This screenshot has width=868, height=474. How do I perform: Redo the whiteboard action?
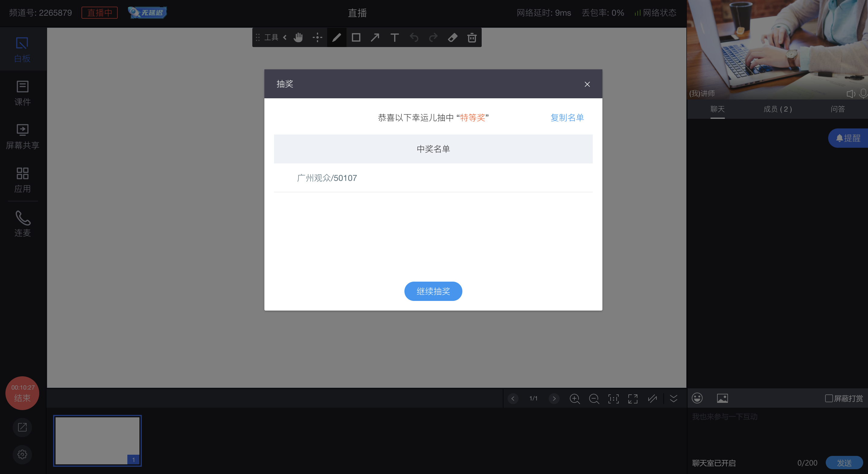coord(433,37)
